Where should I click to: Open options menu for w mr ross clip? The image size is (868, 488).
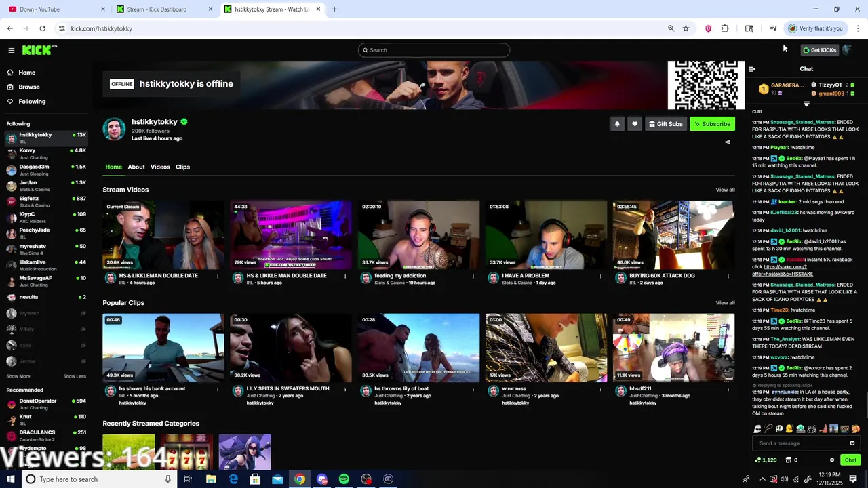[x=600, y=389]
